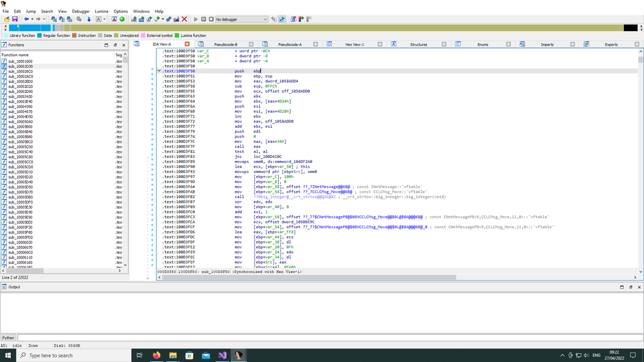
Task: Close the Hex View-1 tab
Action: coord(379,44)
